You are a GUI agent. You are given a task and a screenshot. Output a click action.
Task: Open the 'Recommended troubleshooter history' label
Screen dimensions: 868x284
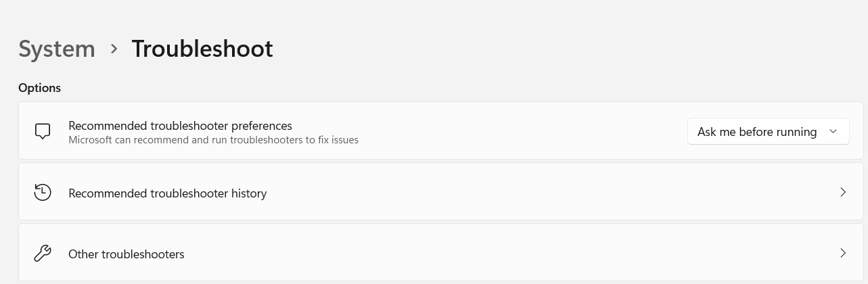coord(167,193)
